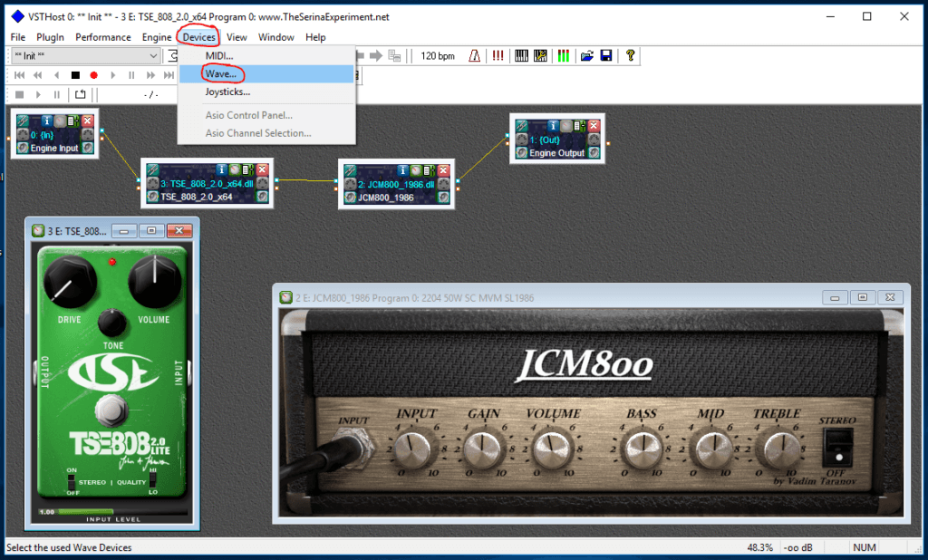
Task: Click parameter icon on Engine Output node
Action: click(579, 125)
